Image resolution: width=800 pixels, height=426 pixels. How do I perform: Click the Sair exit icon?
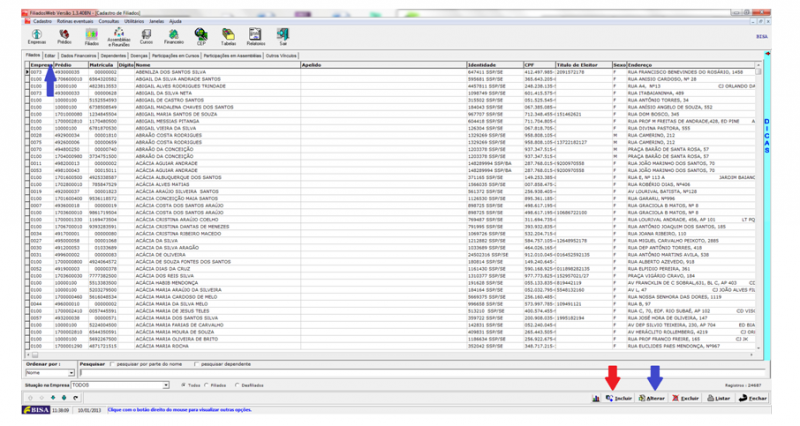pos(283,37)
